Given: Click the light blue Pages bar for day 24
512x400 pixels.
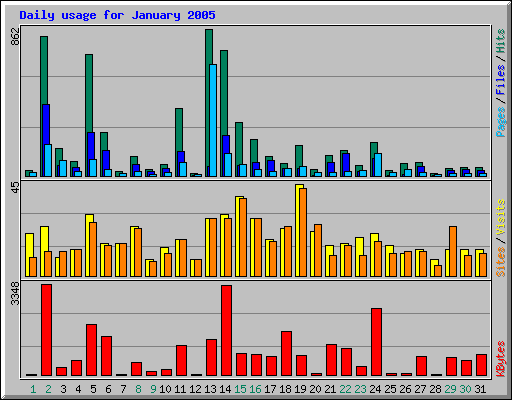Looking at the screenshot, I should [378, 165].
